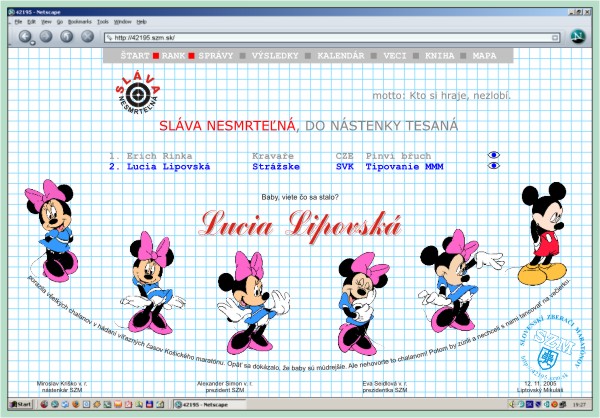The image size is (600, 418).
Task: Open the MAPA navigation link
Action: pos(484,56)
